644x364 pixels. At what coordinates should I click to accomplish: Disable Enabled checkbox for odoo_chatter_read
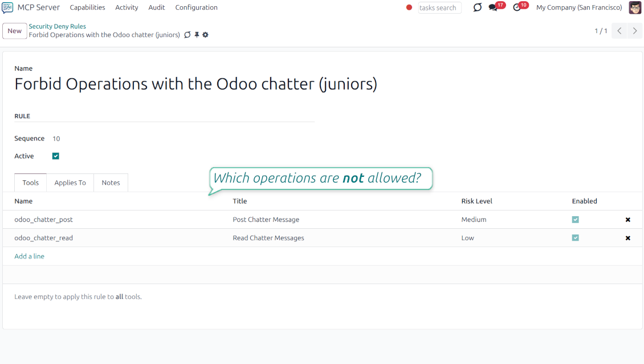click(x=575, y=238)
